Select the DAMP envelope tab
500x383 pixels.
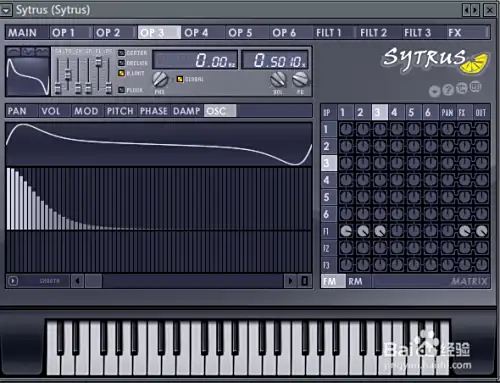point(187,111)
